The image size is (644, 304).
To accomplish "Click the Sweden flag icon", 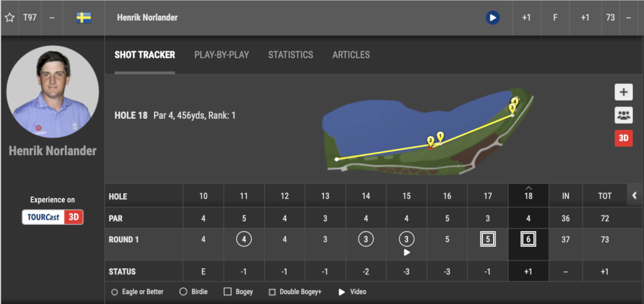I will [84, 18].
